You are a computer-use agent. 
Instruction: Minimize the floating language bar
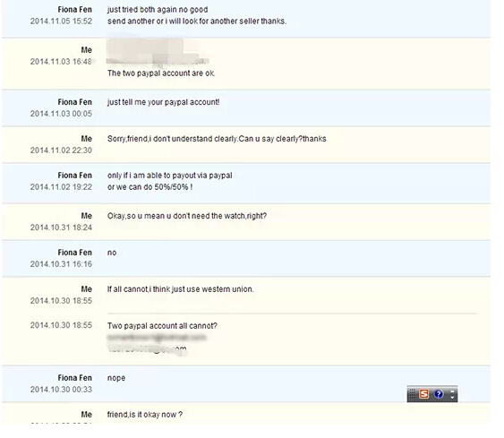452,391
